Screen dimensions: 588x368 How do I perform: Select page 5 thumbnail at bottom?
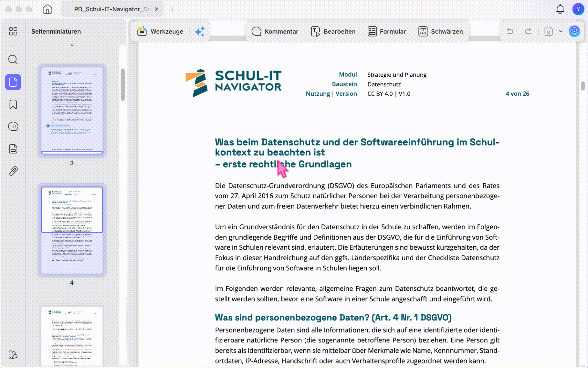click(x=72, y=336)
